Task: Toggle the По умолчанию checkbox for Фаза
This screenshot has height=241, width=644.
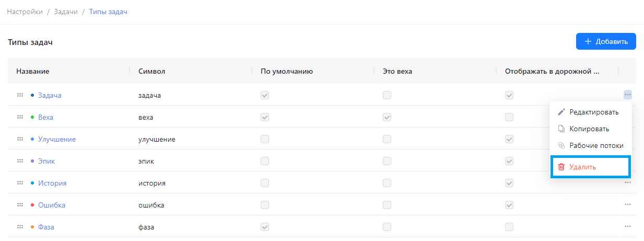Action: point(265,227)
